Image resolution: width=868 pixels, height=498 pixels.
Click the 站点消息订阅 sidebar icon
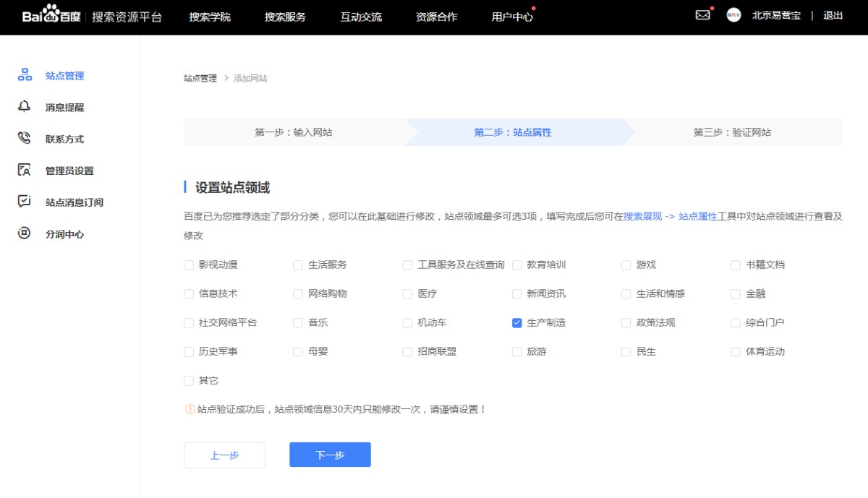25,202
